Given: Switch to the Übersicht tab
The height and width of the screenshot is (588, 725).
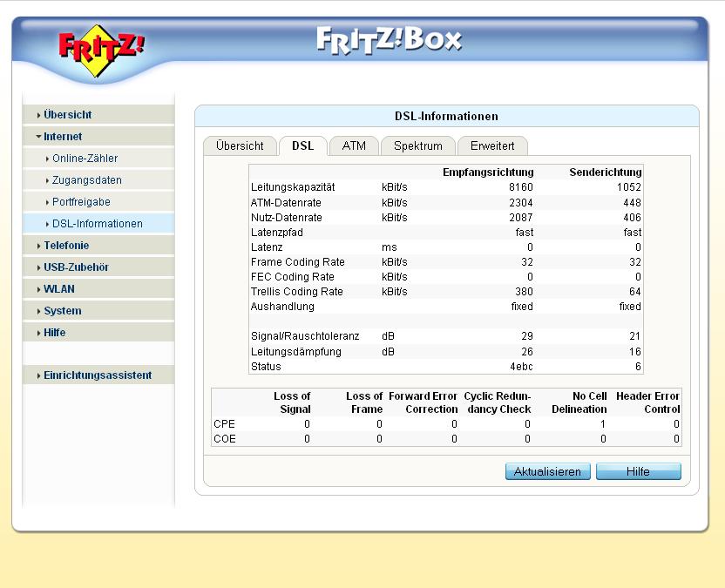Looking at the screenshot, I should point(240,146).
